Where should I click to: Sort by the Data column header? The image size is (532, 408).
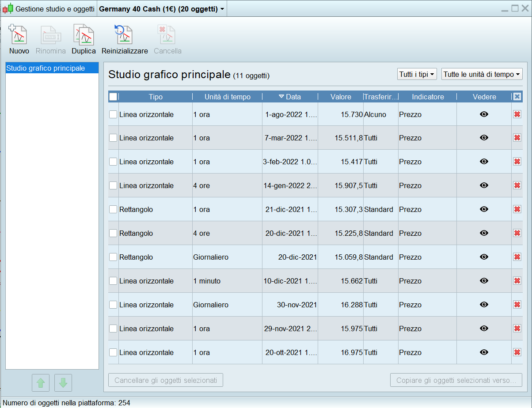click(290, 97)
